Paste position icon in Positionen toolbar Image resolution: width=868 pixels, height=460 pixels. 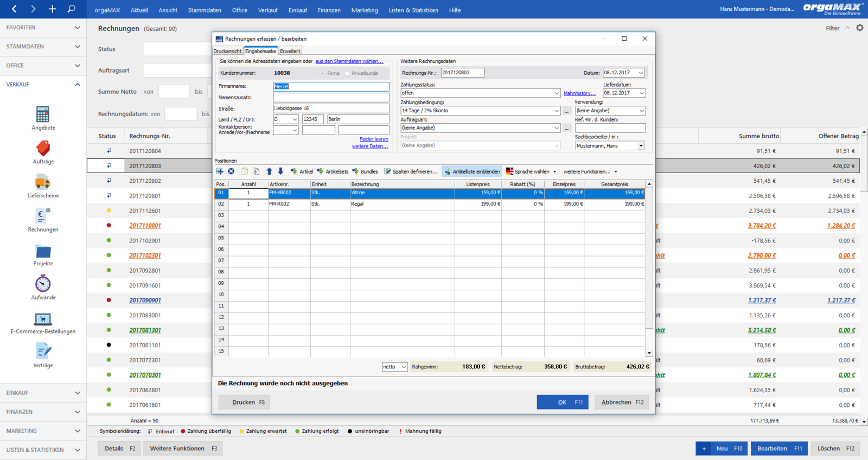[256, 171]
